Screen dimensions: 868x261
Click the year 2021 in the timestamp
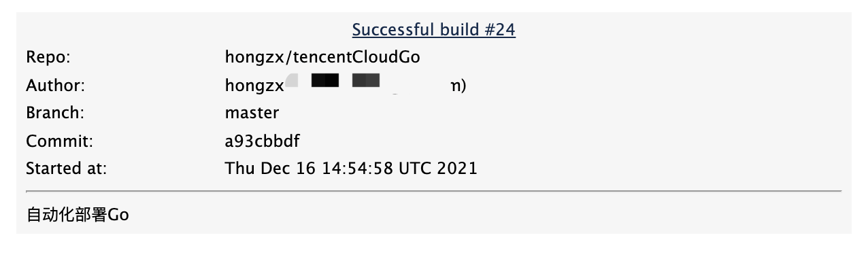click(456, 168)
